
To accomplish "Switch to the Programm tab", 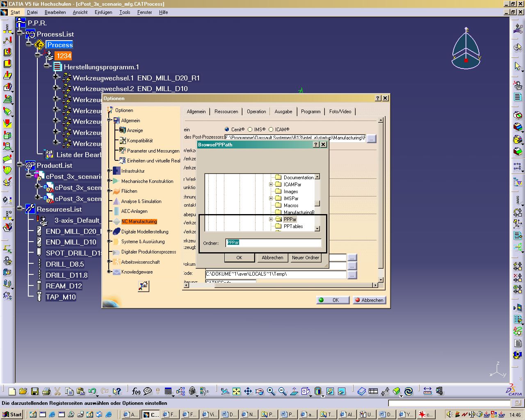I will (310, 112).
